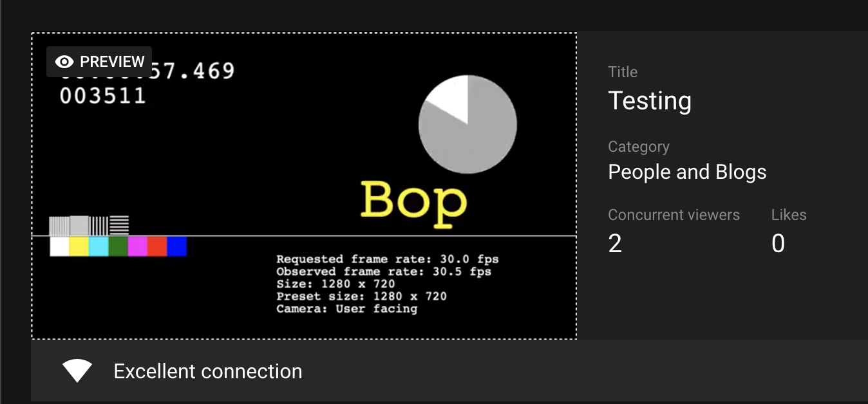
Task: Click the white color bar swatch
Action: click(x=59, y=246)
